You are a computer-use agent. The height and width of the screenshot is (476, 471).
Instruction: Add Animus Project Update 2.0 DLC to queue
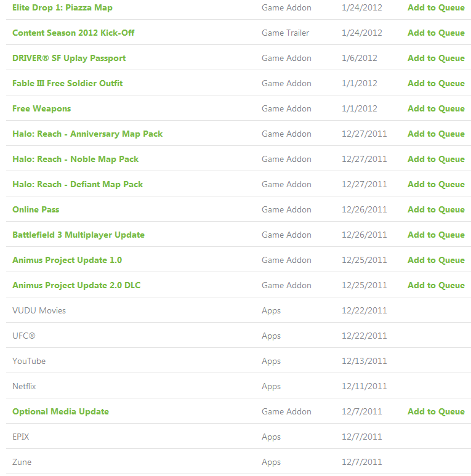436,285
